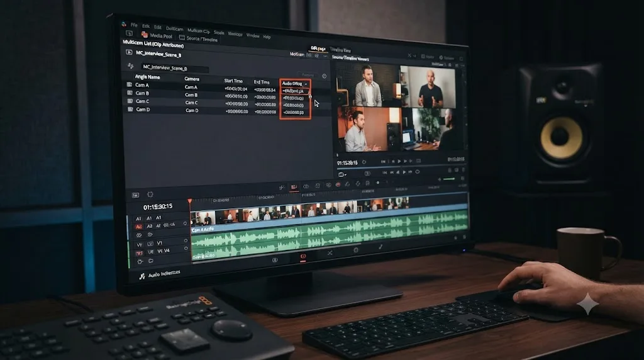Click the sync icon left of the name field
644x360 pixels.
click(x=131, y=65)
